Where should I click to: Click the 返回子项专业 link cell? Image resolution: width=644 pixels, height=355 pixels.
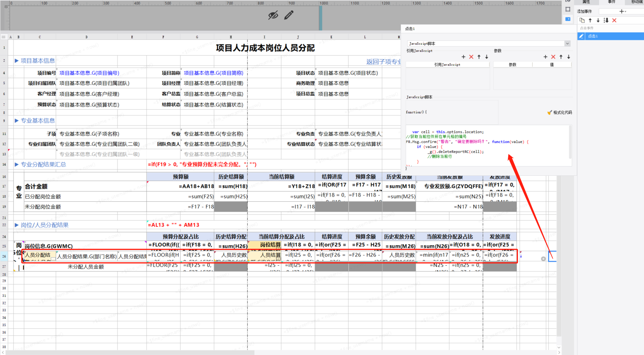(383, 61)
